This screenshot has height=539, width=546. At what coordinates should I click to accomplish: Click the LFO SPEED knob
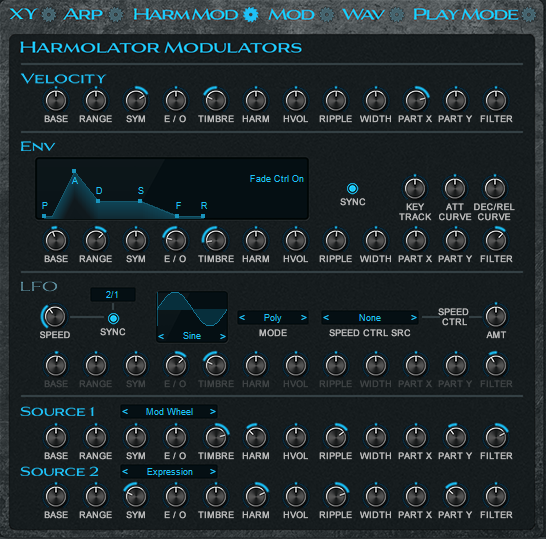click(55, 316)
